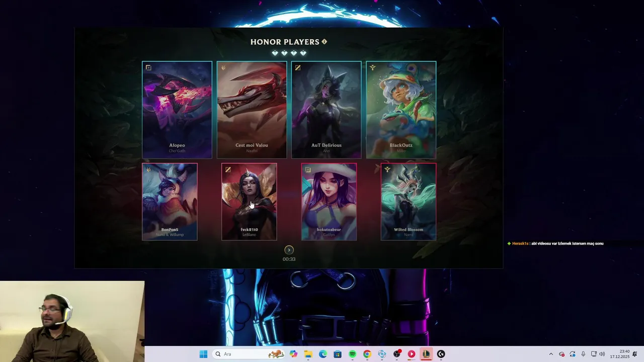Honor Wilted Blossom playing Nami
Image resolution: width=644 pixels, height=362 pixels.
[x=409, y=202]
